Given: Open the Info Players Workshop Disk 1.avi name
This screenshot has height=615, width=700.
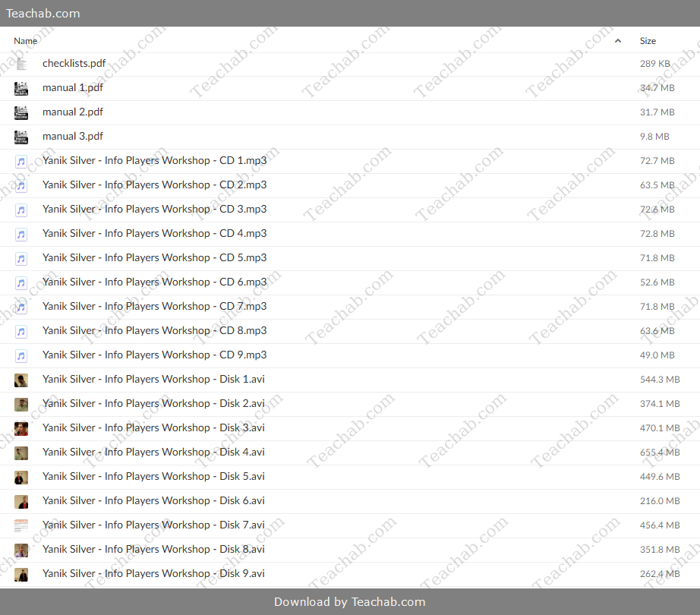Looking at the screenshot, I should pyautogui.click(x=153, y=380).
